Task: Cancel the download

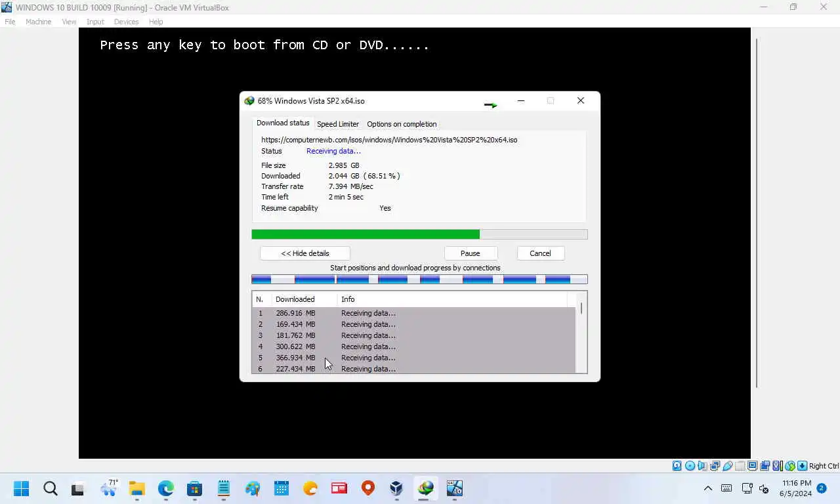Action: pyautogui.click(x=540, y=253)
